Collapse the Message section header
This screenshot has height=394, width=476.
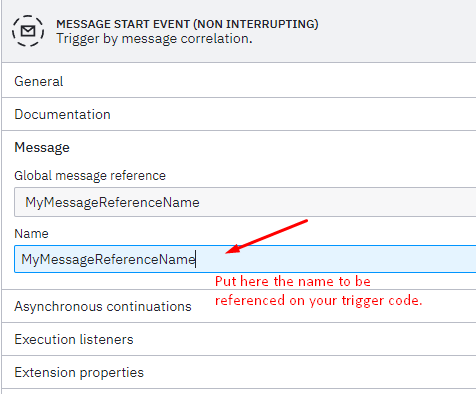[239, 147]
